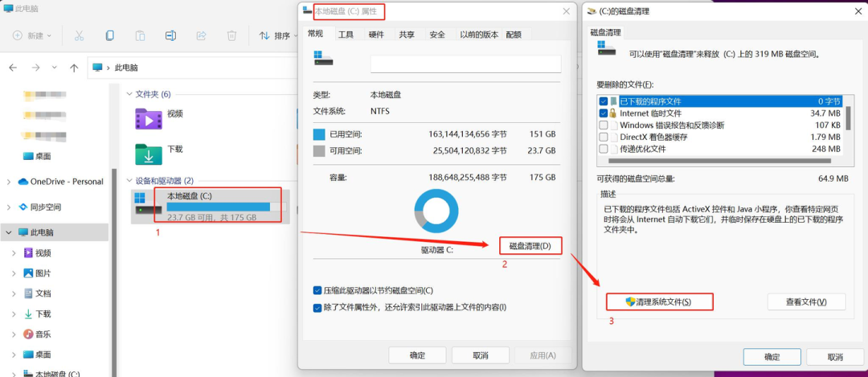Collapse 此电脑 in sidebar tree
Viewport: 868px width, 377px height.
(x=9, y=232)
